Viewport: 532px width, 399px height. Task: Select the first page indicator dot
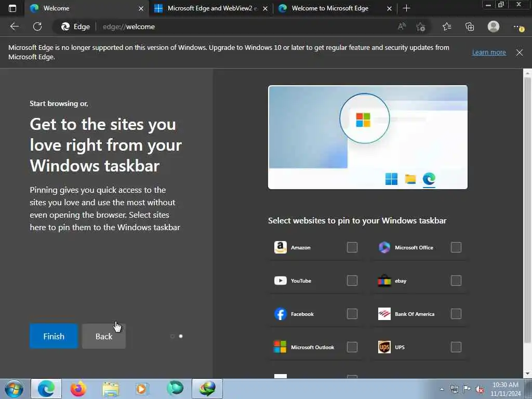(172, 336)
